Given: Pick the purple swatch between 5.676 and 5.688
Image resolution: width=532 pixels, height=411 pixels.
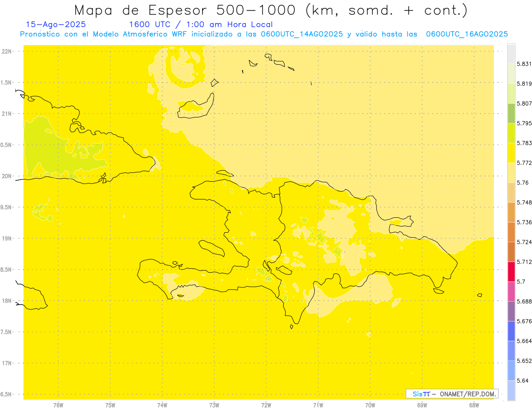Looking at the screenshot, I should pyautogui.click(x=511, y=311).
